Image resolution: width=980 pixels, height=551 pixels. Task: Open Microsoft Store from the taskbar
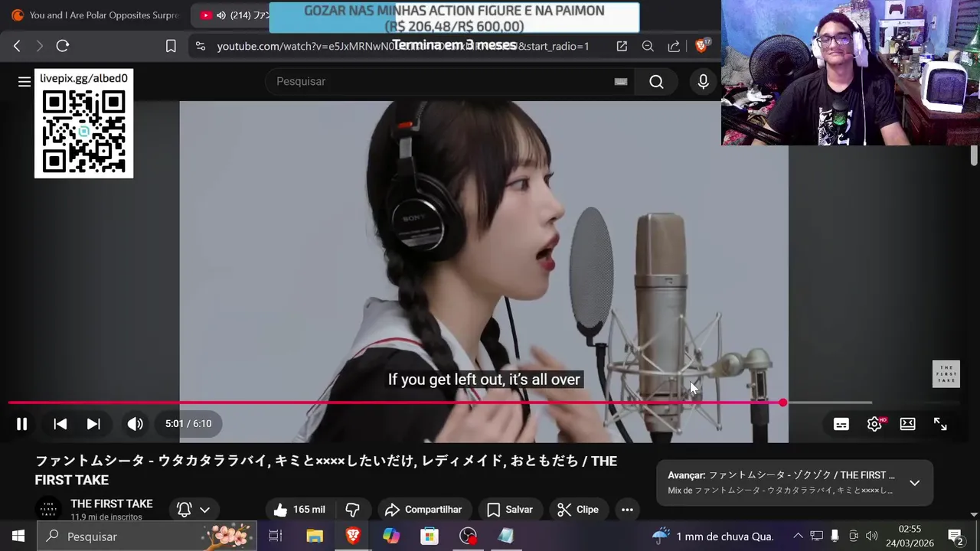point(430,536)
